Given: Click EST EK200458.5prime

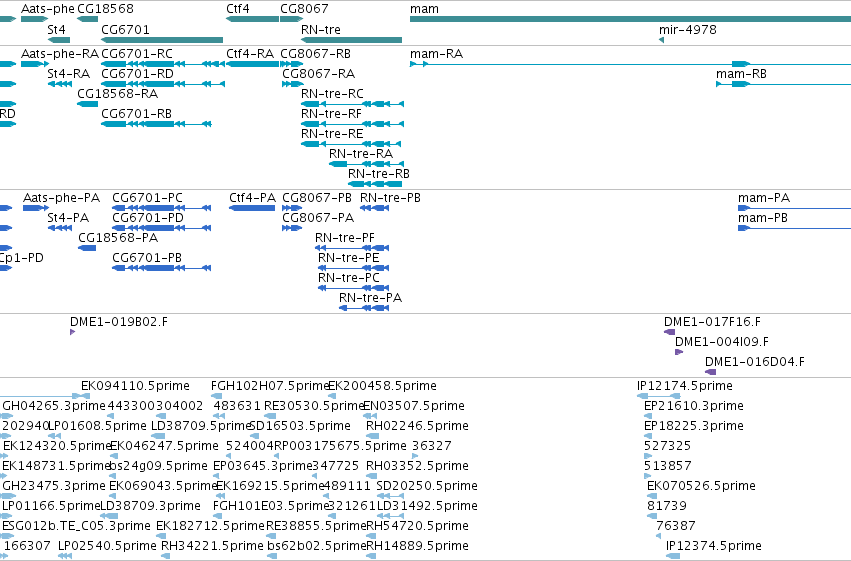Looking at the screenshot, I should click(383, 386).
